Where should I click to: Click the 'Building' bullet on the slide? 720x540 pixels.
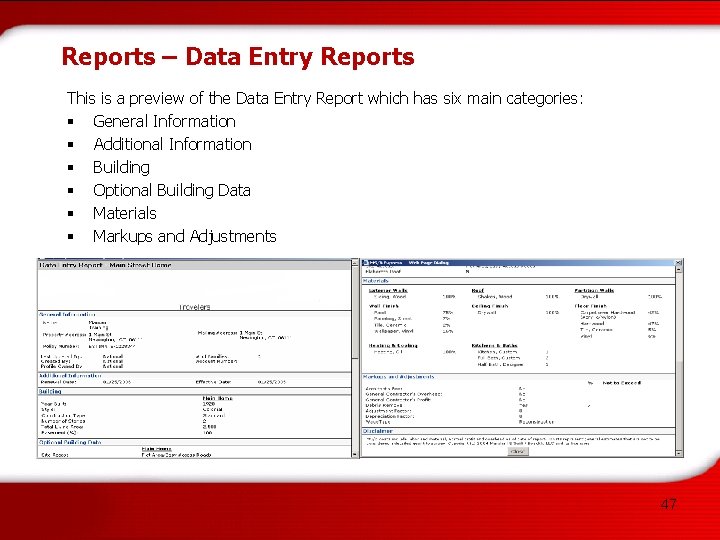tap(121, 167)
